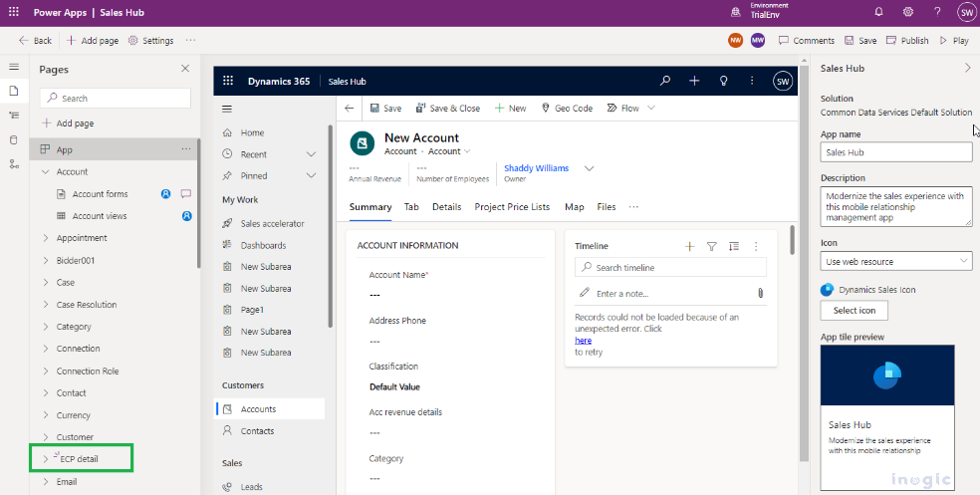
Task: Click the Description text area
Action: (896, 206)
